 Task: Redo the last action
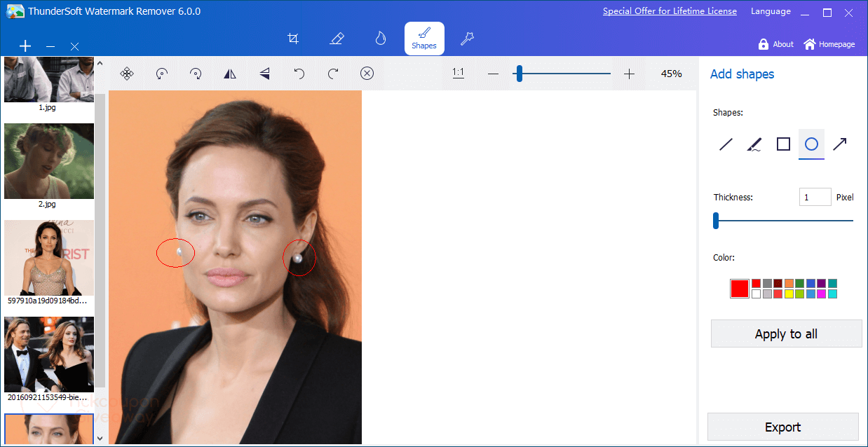pos(334,74)
